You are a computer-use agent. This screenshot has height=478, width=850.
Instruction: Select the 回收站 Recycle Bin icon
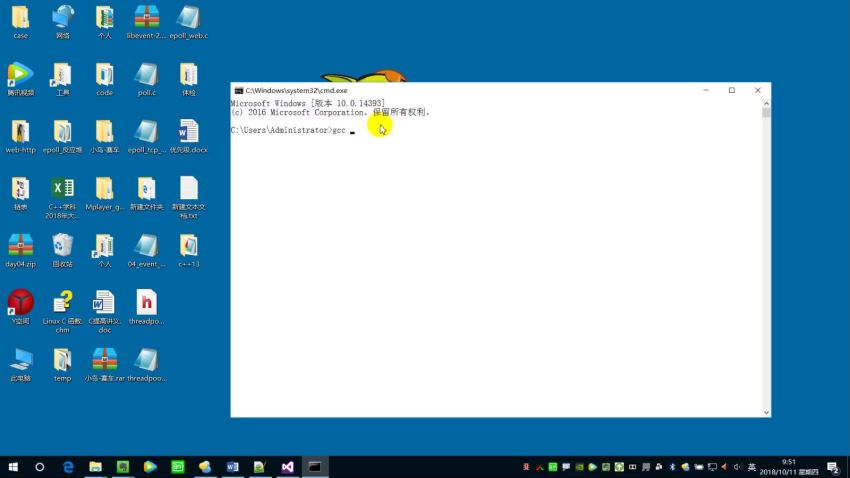point(62,250)
